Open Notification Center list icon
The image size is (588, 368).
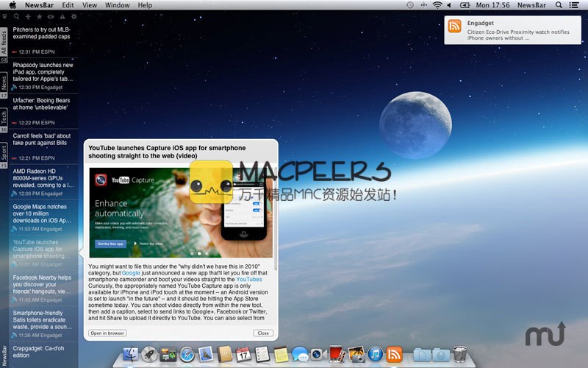click(x=574, y=5)
